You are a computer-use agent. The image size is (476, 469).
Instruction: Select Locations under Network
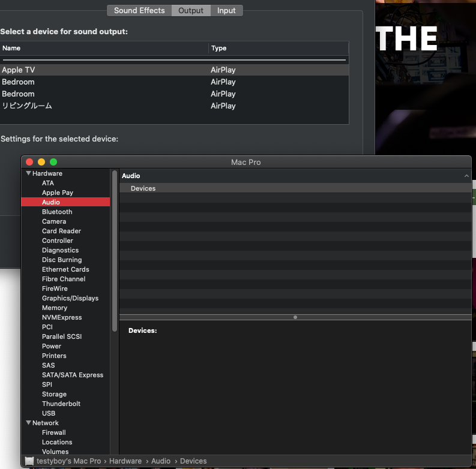[x=57, y=442]
